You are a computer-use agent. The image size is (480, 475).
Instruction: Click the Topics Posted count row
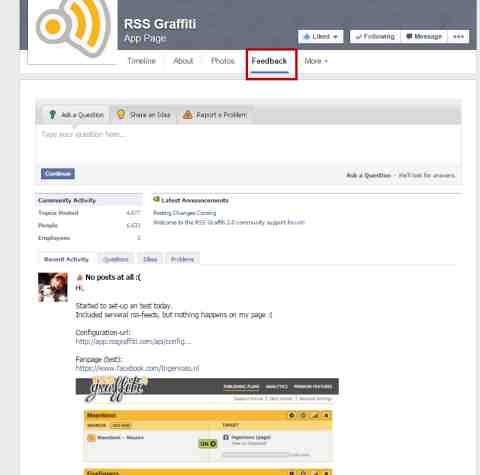pos(89,213)
